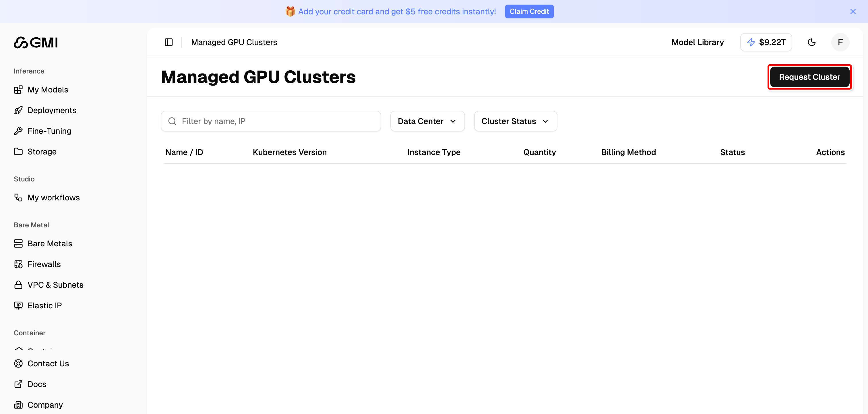Expand the profile avatar menu
Image resolution: width=868 pixels, height=414 pixels.
(840, 42)
